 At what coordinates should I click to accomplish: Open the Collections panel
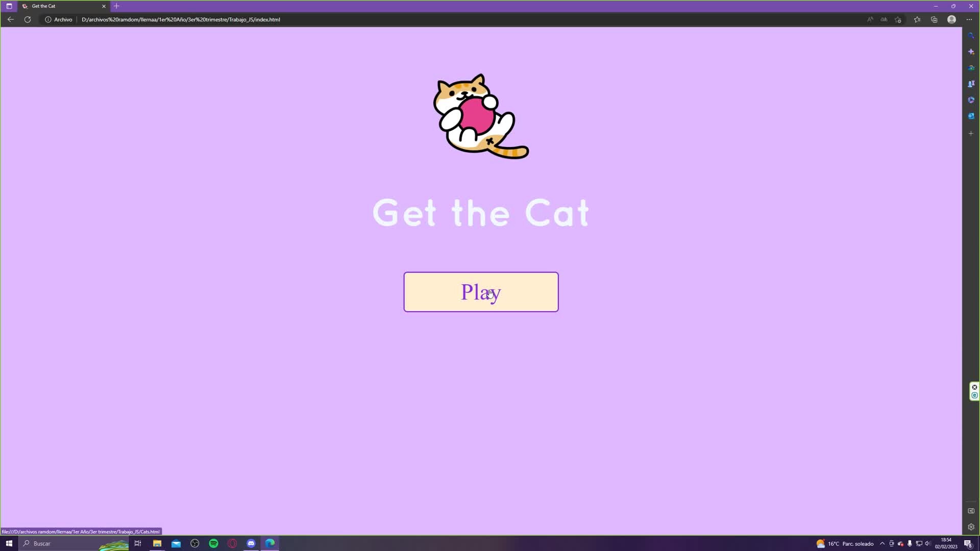click(935, 19)
